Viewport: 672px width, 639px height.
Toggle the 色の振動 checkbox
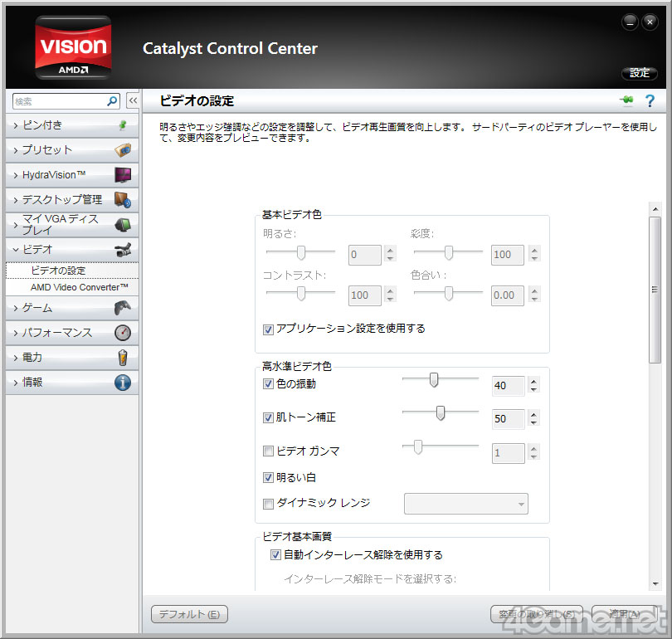click(x=268, y=384)
